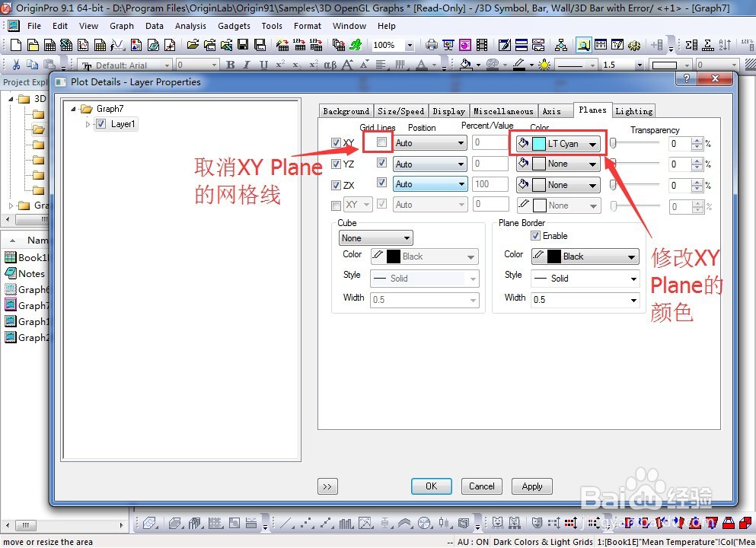Click the XY plane transparency slider handle

(x=613, y=143)
